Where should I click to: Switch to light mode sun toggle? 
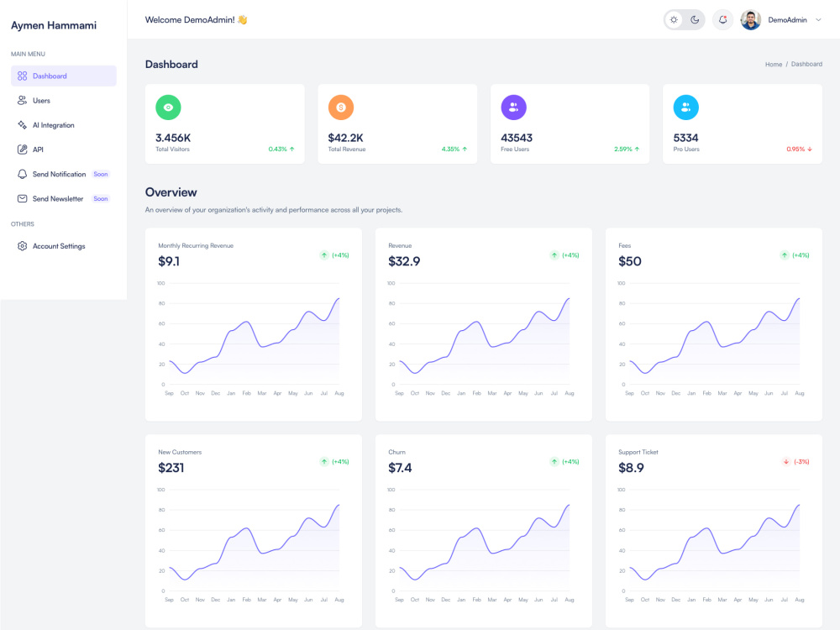tap(674, 20)
